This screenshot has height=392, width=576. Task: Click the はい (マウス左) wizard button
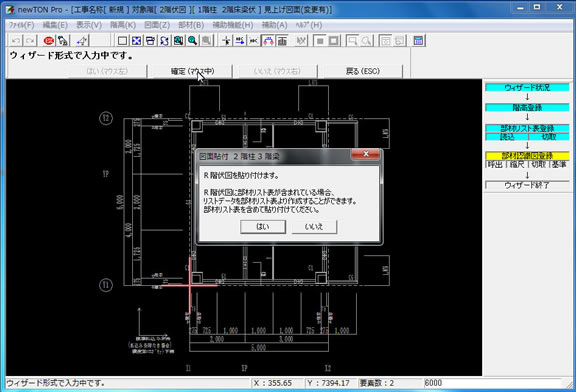(107, 71)
